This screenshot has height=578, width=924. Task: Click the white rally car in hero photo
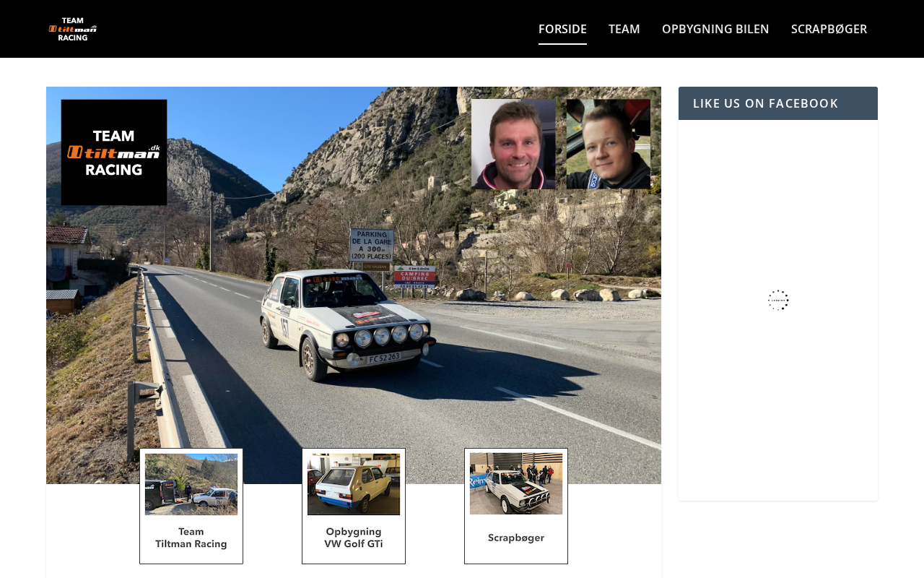click(348, 325)
